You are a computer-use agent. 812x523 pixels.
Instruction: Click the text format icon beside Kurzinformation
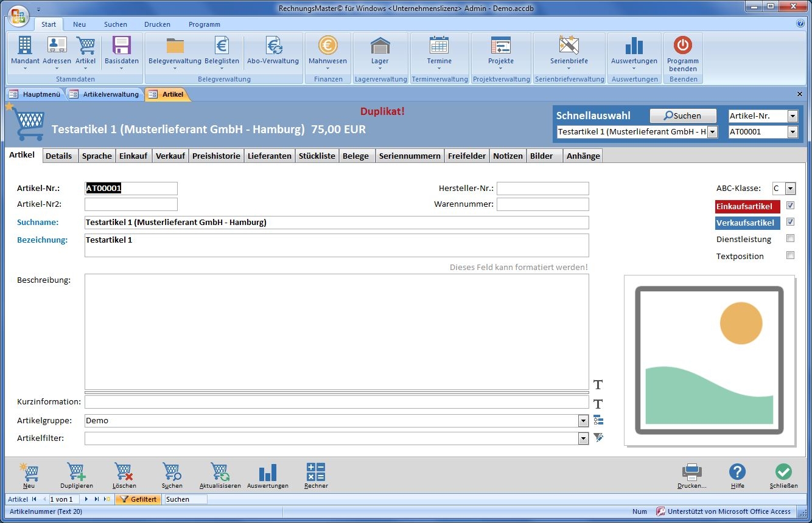pyautogui.click(x=598, y=404)
